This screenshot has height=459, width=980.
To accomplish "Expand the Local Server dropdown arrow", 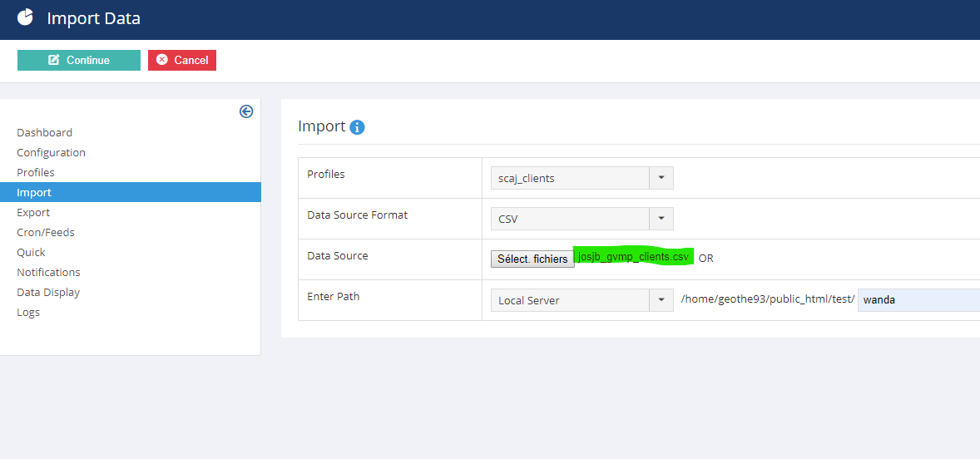I will (661, 299).
